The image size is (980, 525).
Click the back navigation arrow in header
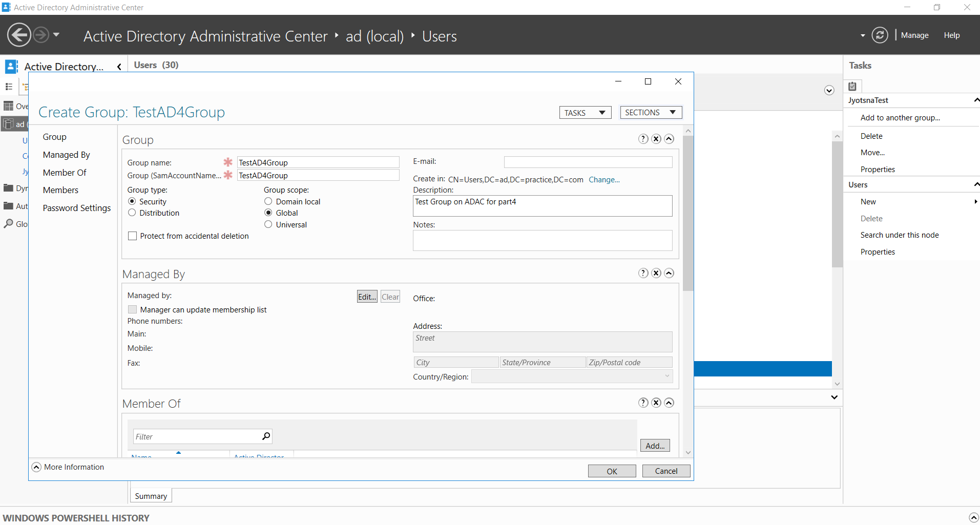(19, 35)
